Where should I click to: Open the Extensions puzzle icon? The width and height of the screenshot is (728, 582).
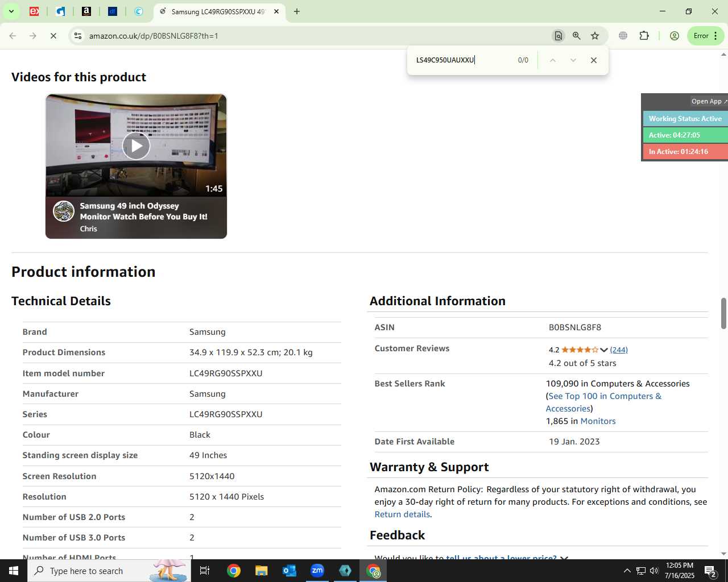click(644, 36)
